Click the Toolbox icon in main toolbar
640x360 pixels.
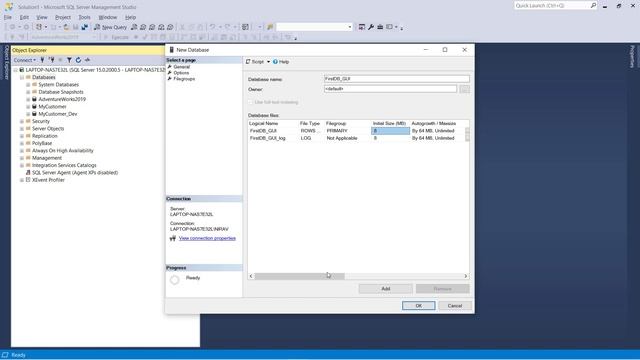click(x=380, y=27)
